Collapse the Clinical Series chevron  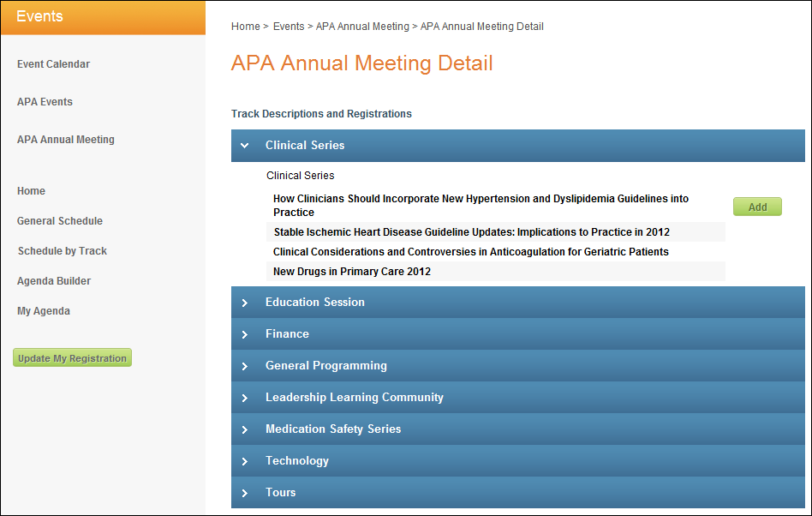click(x=245, y=146)
